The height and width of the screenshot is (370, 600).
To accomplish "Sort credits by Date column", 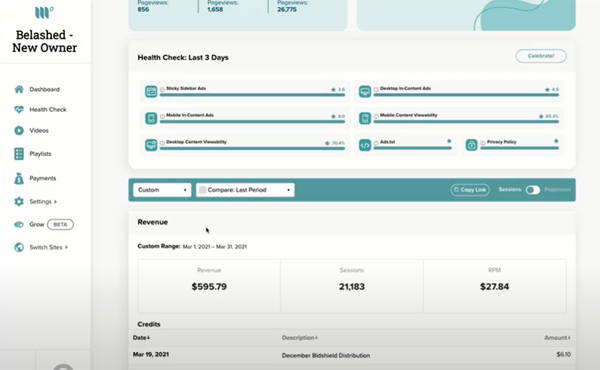I will pos(141,337).
